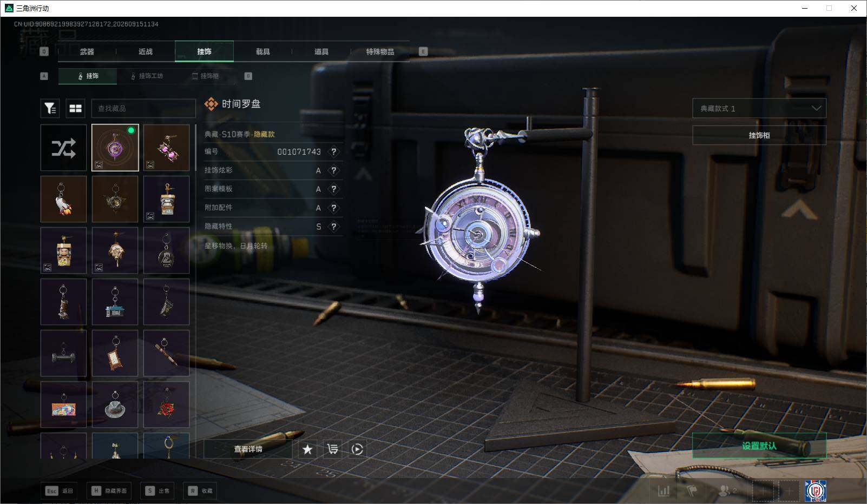Viewport: 867px width, 504px height.
Task: Switch to the 近战 tab
Action: pos(146,51)
